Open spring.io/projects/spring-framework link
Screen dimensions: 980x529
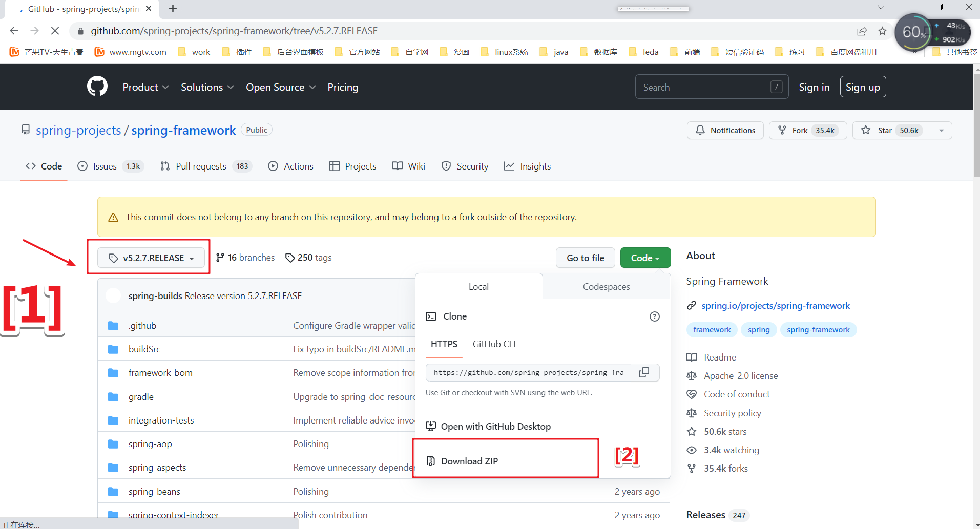click(x=775, y=306)
